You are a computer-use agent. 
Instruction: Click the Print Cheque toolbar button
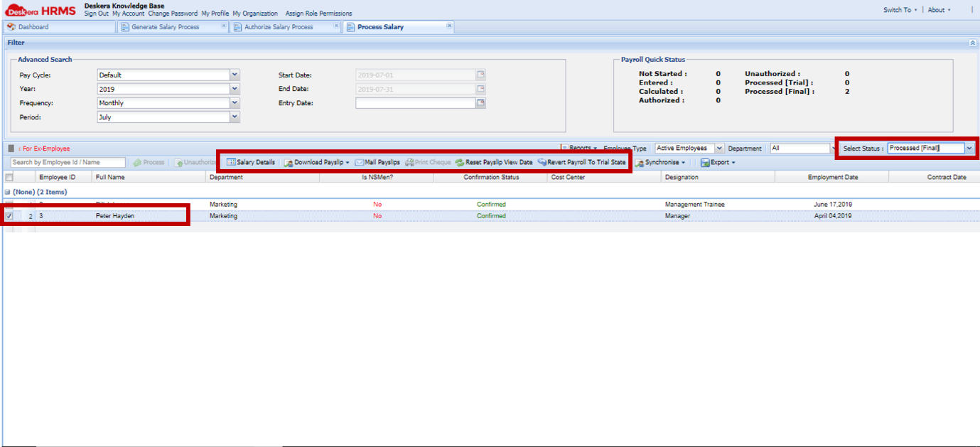[428, 163]
